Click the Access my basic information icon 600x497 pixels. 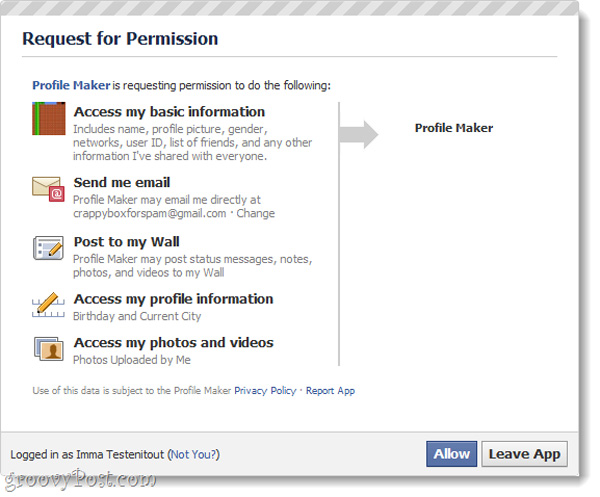[49, 119]
